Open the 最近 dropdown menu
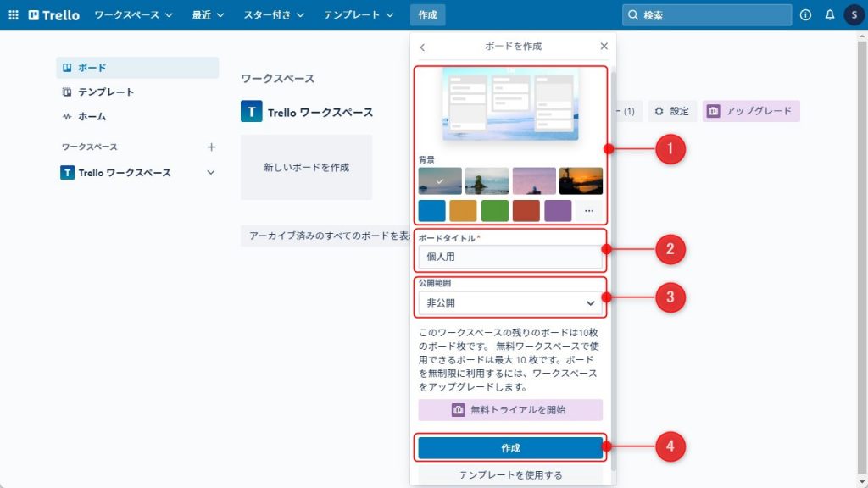The width and height of the screenshot is (868, 488). pyautogui.click(x=208, y=15)
